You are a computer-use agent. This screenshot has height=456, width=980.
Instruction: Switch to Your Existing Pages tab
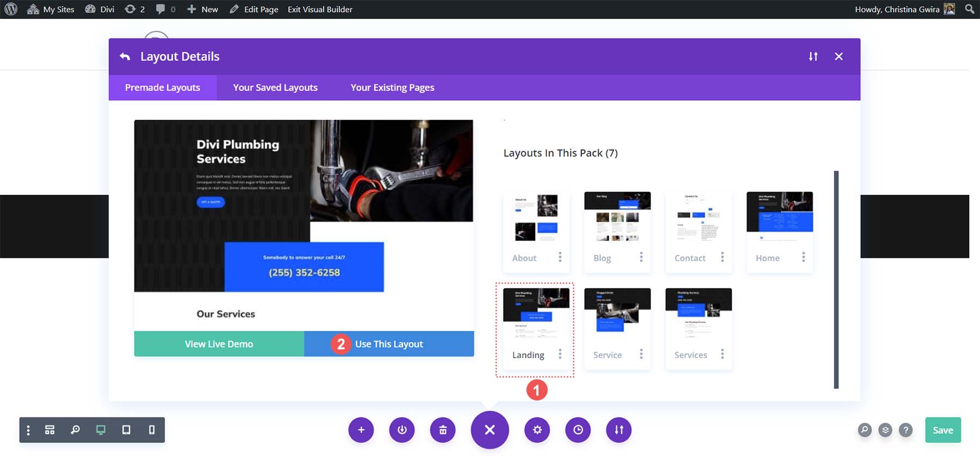(x=393, y=88)
